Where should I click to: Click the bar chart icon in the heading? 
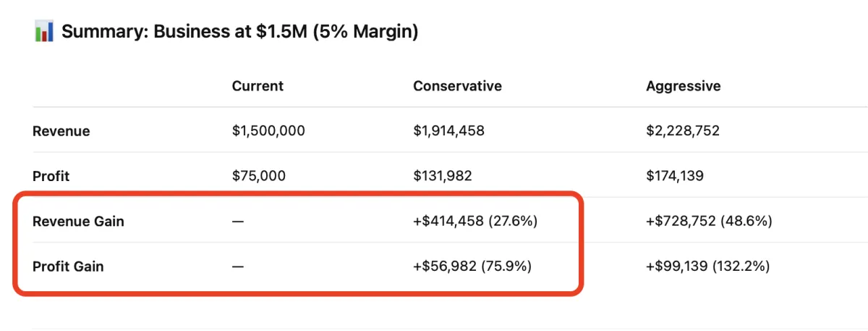point(44,32)
